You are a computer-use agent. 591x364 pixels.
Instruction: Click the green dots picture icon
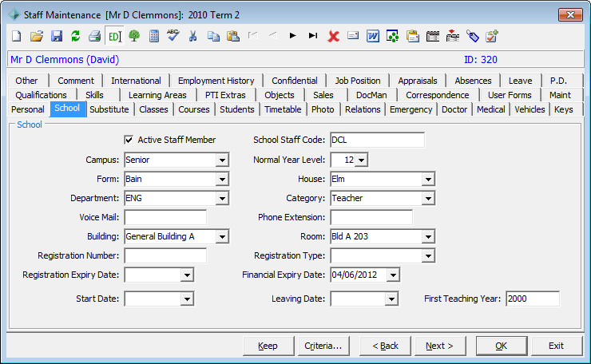(x=392, y=36)
